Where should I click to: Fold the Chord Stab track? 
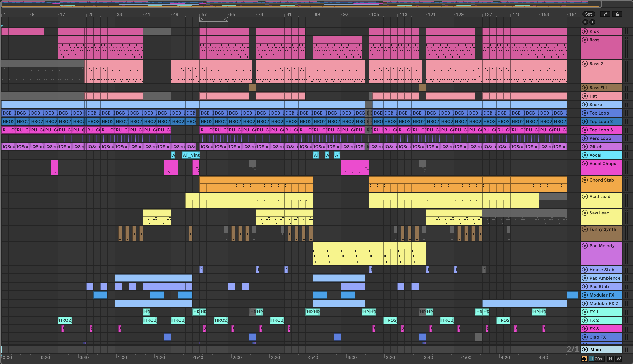(585, 180)
